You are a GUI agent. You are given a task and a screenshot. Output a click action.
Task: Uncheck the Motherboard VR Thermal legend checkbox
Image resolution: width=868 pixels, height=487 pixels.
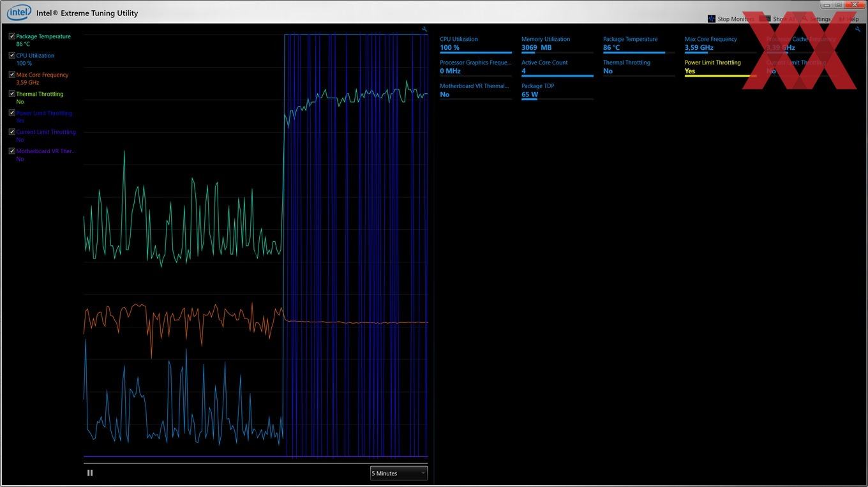11,151
